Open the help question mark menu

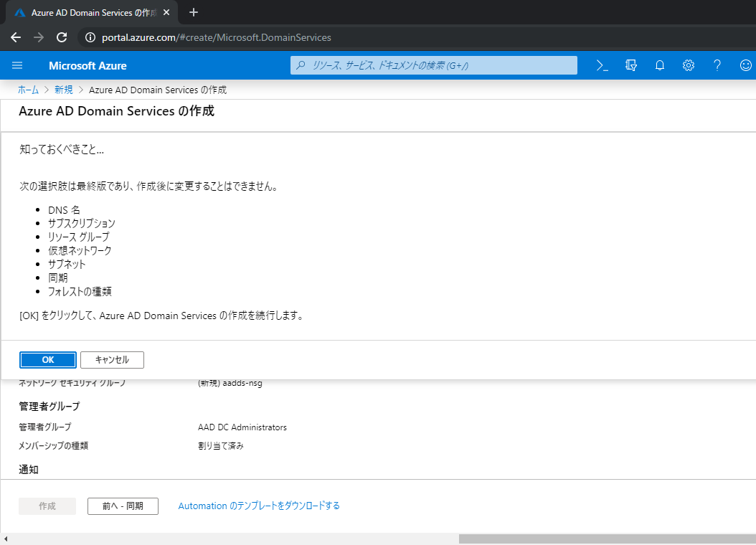pyautogui.click(x=717, y=65)
